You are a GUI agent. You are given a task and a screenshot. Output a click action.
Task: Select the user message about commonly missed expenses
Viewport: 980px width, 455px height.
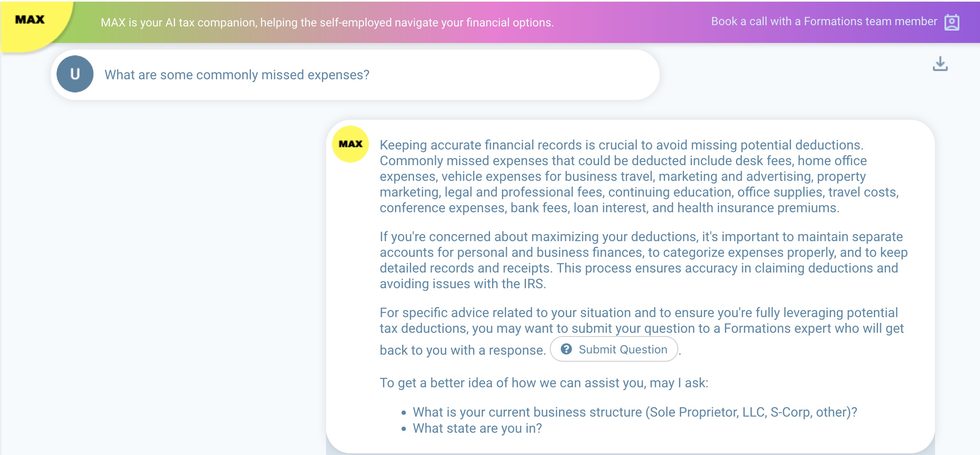[x=237, y=75]
